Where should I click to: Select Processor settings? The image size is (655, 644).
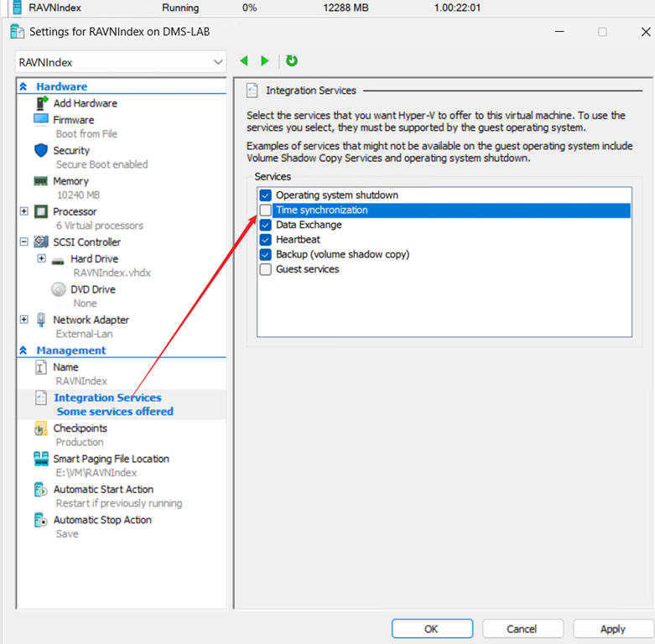click(x=75, y=212)
